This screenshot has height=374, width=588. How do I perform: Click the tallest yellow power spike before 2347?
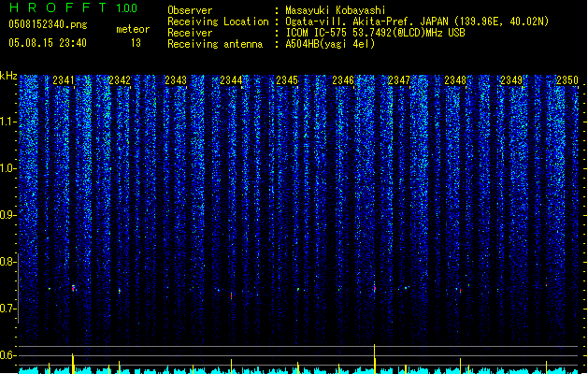point(374,358)
